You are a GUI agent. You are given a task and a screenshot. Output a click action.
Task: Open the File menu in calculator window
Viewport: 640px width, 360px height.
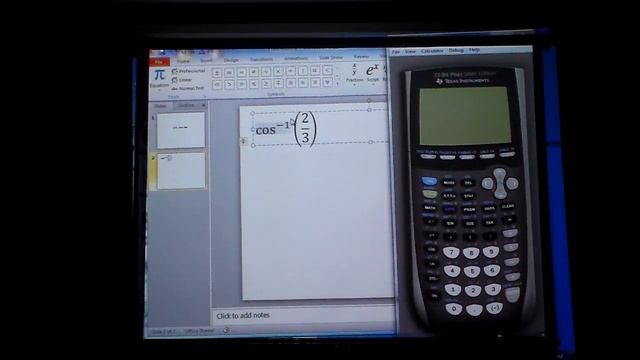(x=396, y=52)
